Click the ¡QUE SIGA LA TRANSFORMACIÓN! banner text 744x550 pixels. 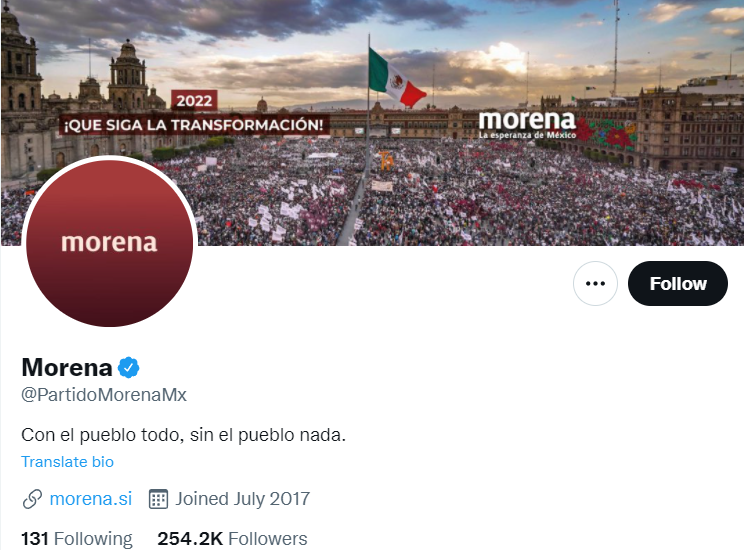(194, 125)
